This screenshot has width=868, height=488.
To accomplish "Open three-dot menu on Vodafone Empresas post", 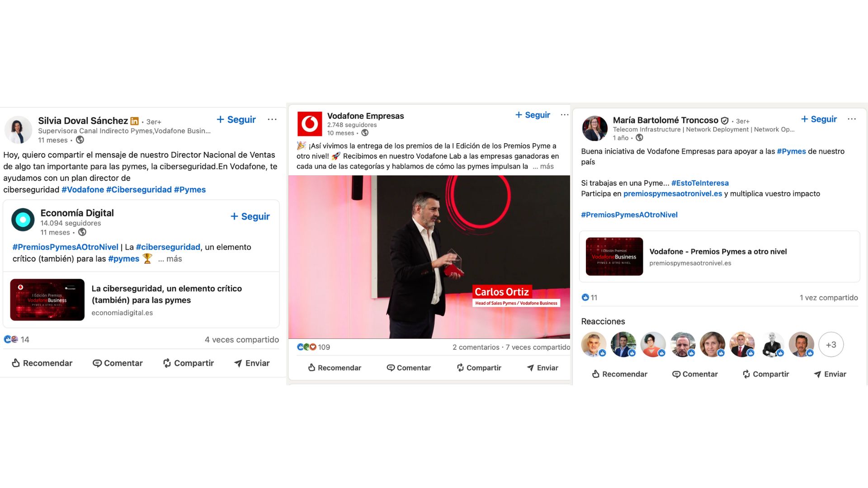I will (x=565, y=115).
